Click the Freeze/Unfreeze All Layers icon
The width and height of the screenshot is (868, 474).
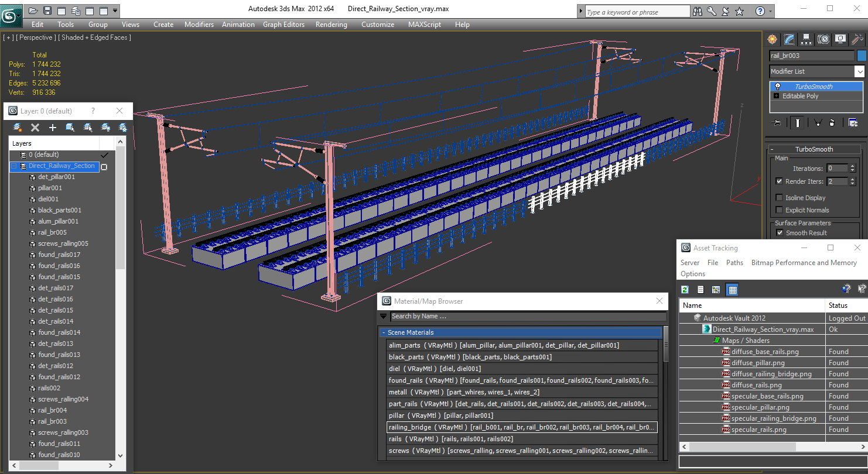123,128
